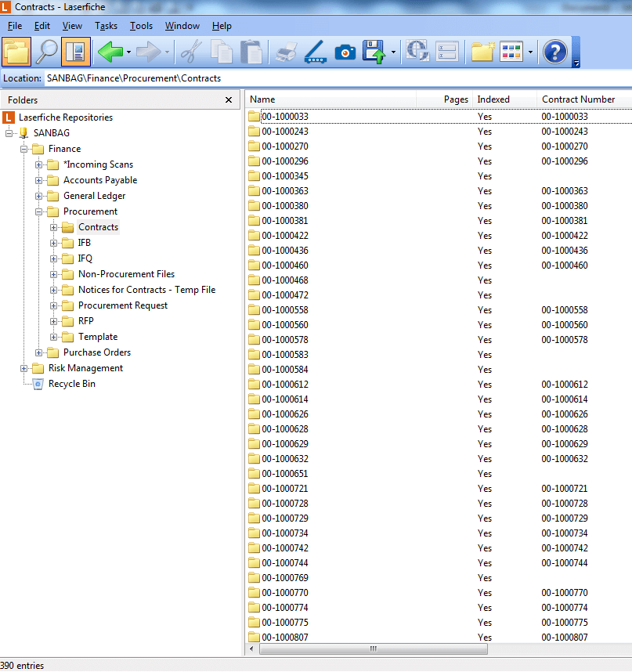Select folder 00-1000769 in the list
Image resolution: width=632 pixels, height=672 pixels.
[285, 578]
